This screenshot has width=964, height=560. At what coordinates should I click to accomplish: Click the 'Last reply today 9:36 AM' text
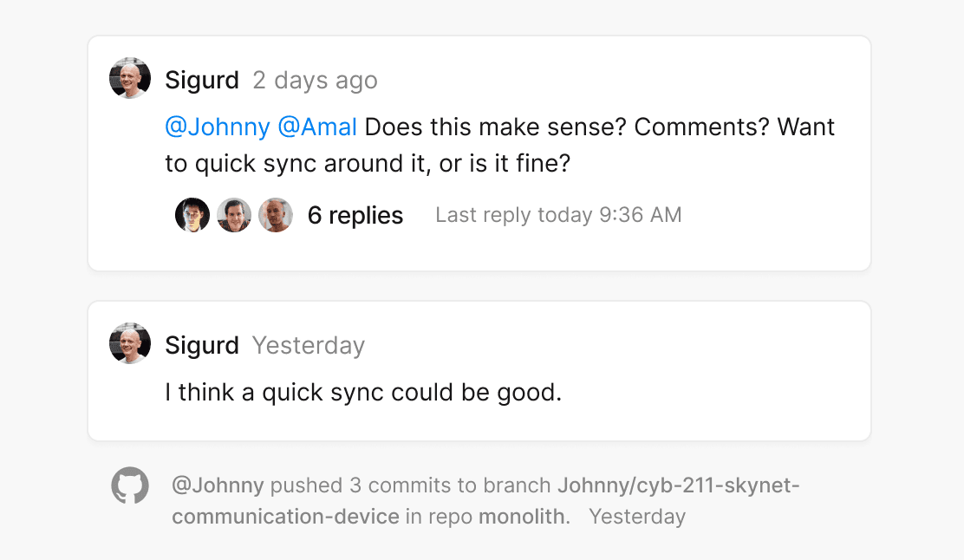pos(558,215)
